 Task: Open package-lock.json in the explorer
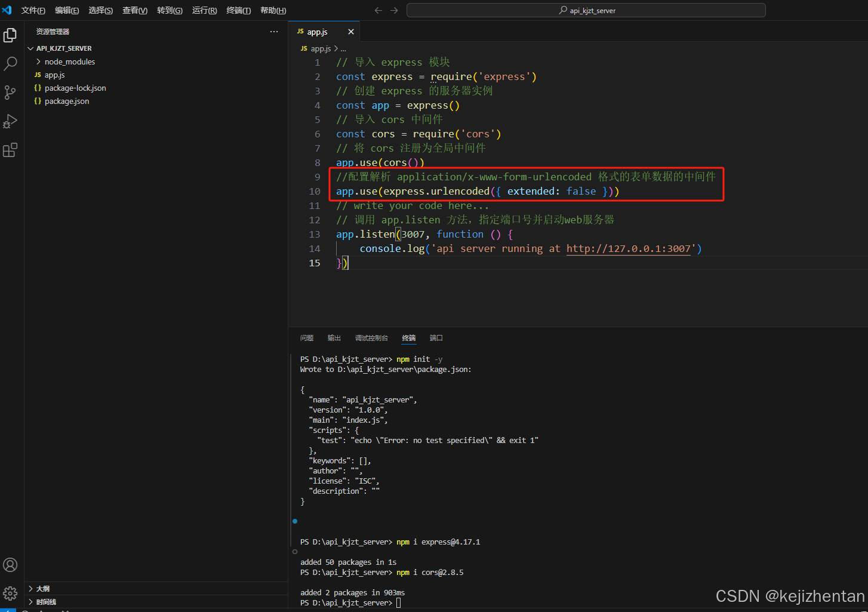pos(75,88)
